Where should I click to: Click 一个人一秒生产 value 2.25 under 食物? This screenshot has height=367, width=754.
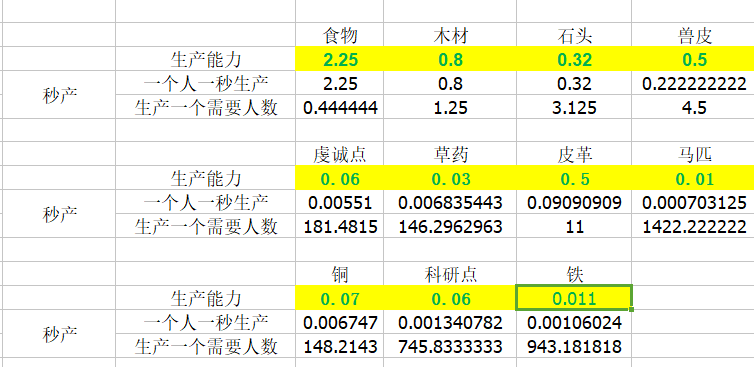pyautogui.click(x=339, y=83)
